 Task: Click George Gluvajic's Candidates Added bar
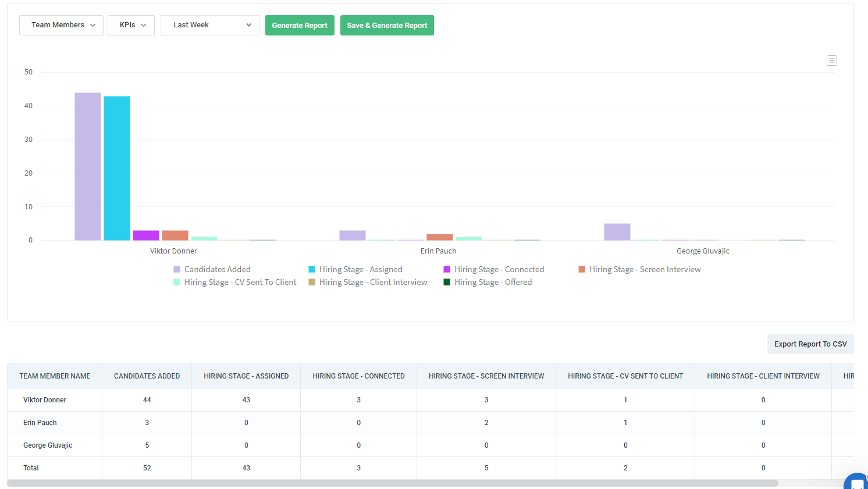point(617,232)
